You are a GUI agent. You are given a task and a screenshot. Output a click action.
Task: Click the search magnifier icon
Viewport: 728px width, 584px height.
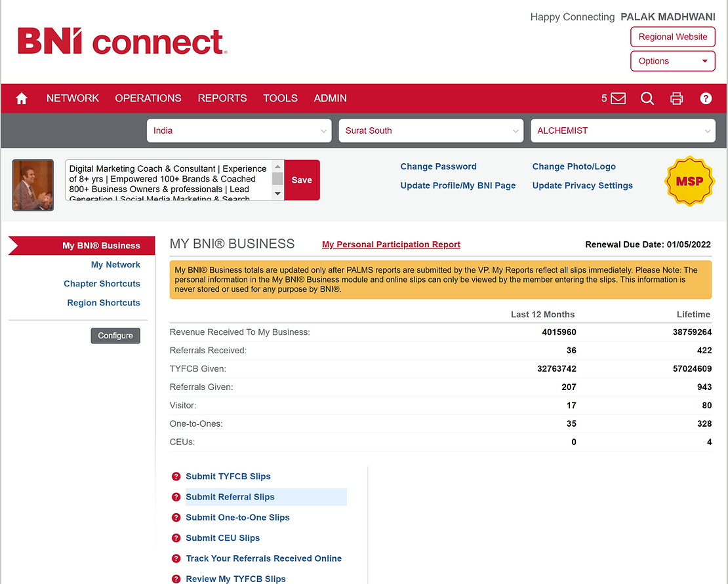[x=647, y=98]
